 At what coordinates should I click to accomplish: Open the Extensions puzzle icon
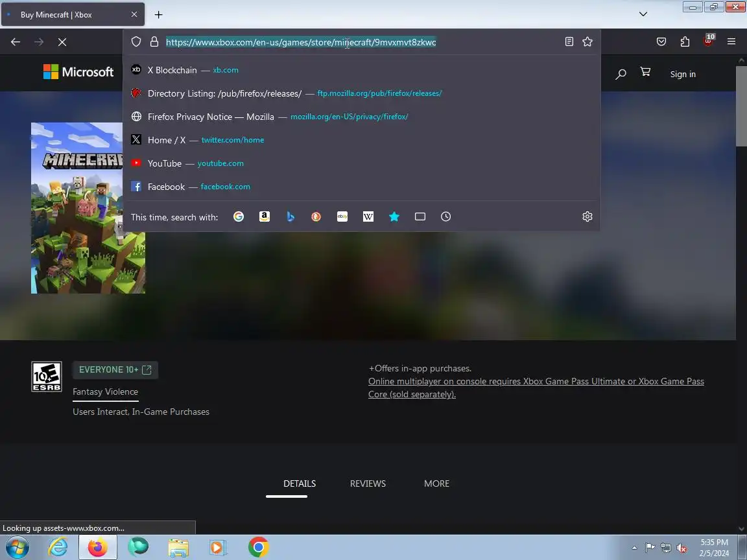point(685,42)
